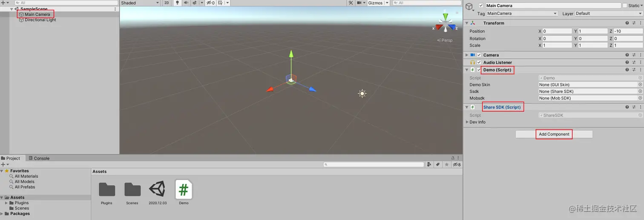
Task: Open Ssdk object picker circle
Action: point(640,91)
